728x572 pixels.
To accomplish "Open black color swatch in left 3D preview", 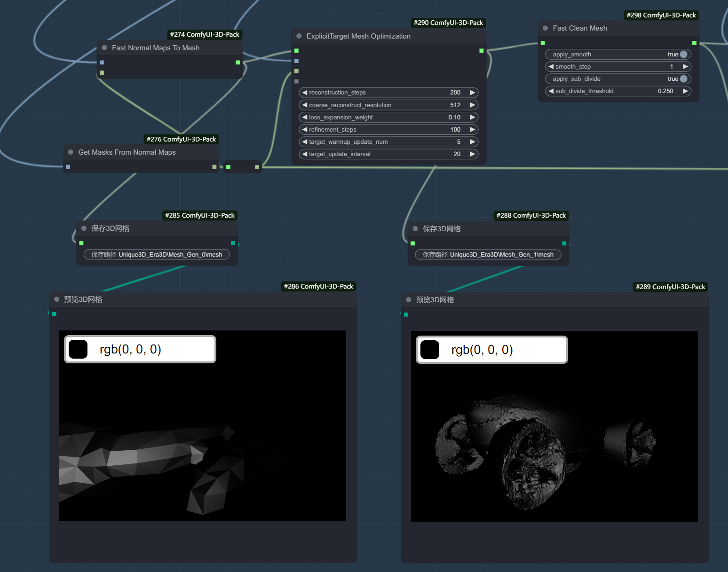I will pyautogui.click(x=78, y=349).
